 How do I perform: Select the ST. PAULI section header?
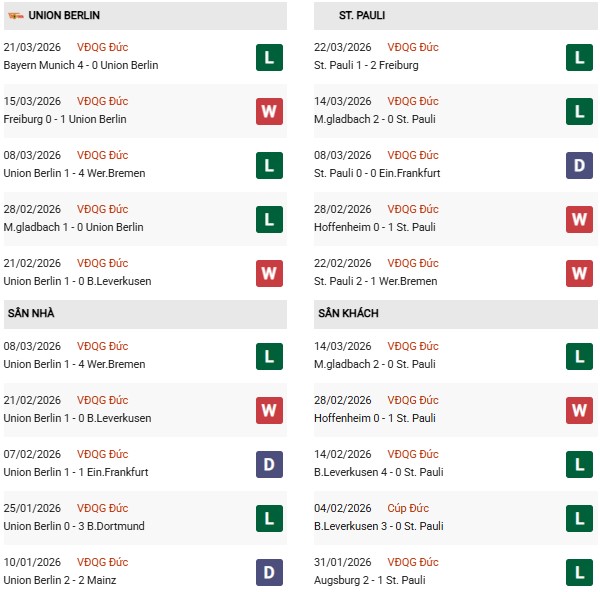click(362, 16)
